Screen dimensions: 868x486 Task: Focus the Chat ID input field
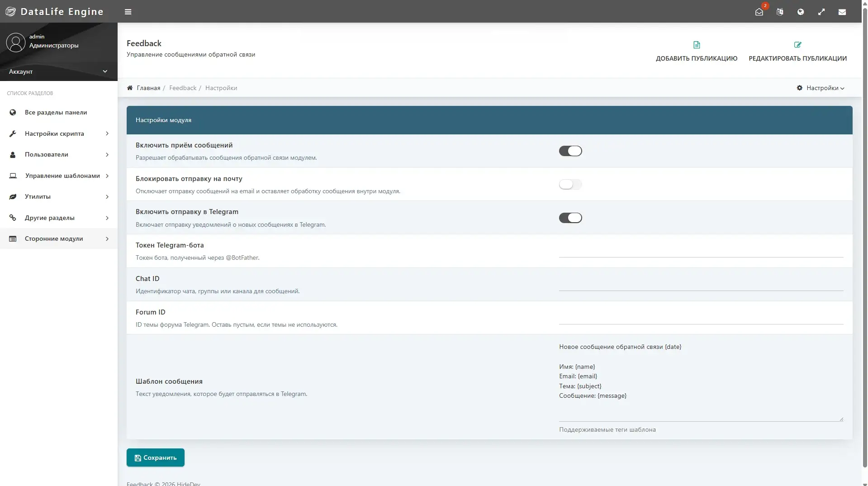click(x=701, y=284)
